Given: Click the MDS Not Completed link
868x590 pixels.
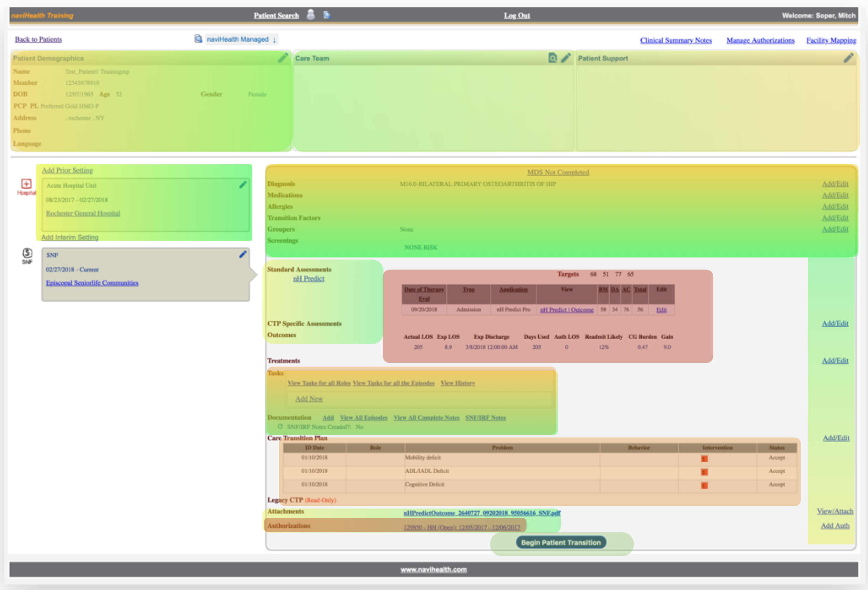Looking at the screenshot, I should [x=558, y=172].
